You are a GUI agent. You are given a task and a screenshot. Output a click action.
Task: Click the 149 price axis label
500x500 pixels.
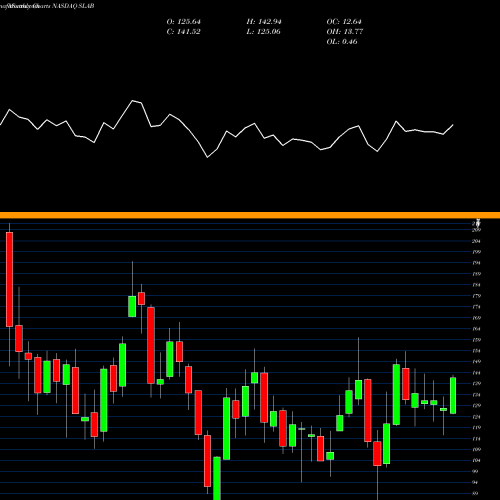pyautogui.click(x=476, y=361)
